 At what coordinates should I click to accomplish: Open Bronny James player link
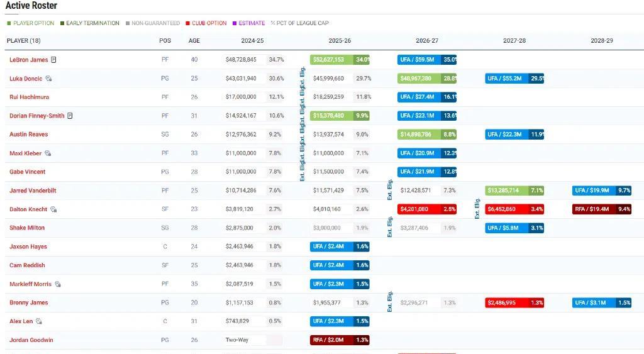coord(29,302)
